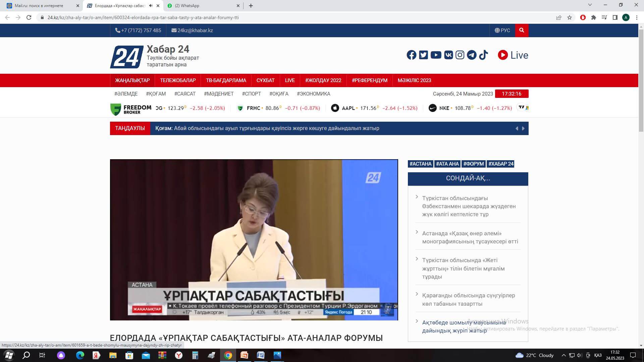Open Түркістан шекарада жүк көлігі article

pos(469,206)
